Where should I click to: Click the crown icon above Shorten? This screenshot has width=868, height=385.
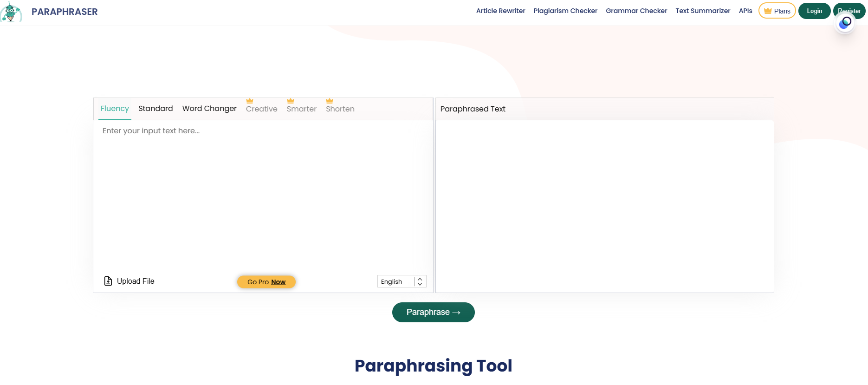tap(330, 101)
